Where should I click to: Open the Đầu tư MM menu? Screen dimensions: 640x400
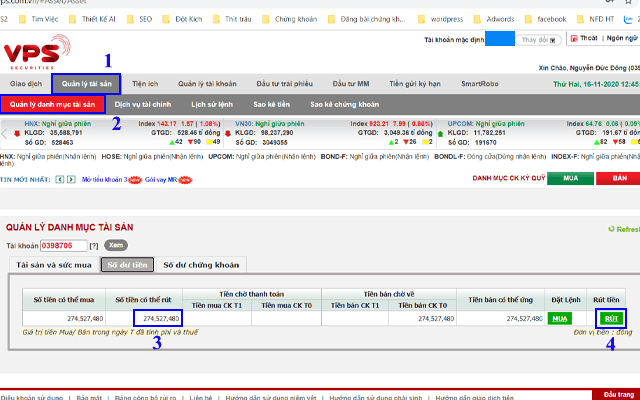coord(351,84)
